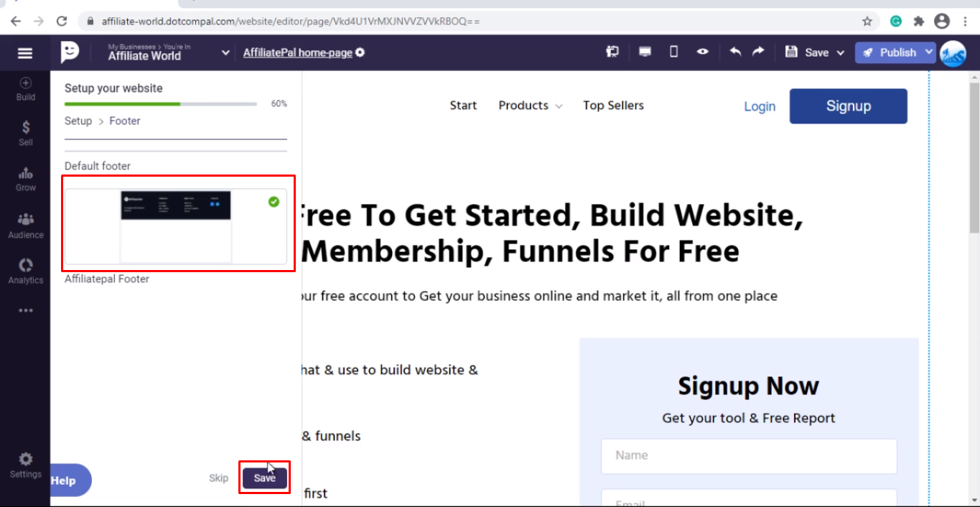Viewport: 980px width, 507px height.
Task: Preview page with the eye icon
Action: coord(703,52)
